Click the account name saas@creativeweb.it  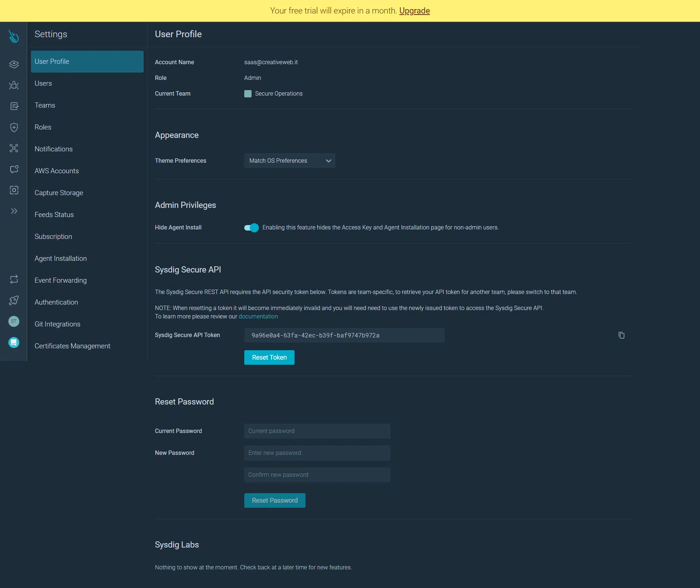point(271,62)
